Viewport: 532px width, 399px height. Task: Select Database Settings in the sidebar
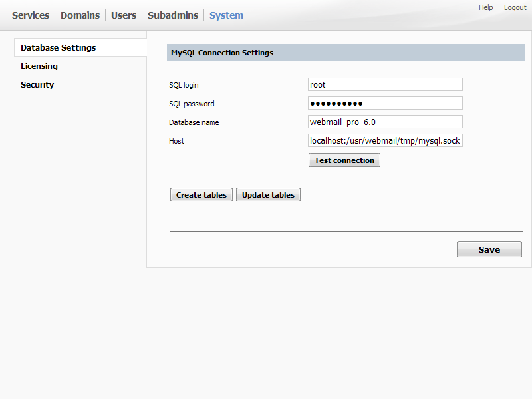59,48
